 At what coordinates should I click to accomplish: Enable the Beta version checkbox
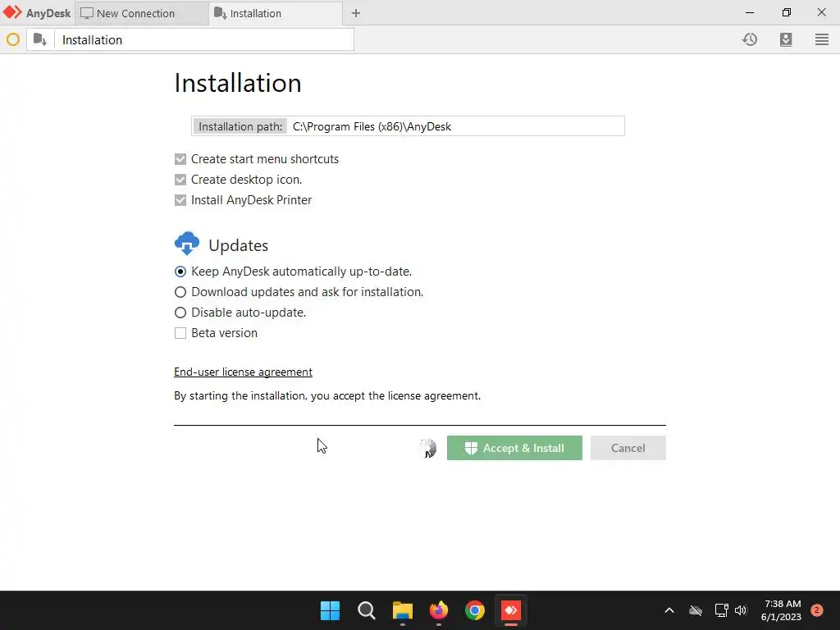click(180, 333)
